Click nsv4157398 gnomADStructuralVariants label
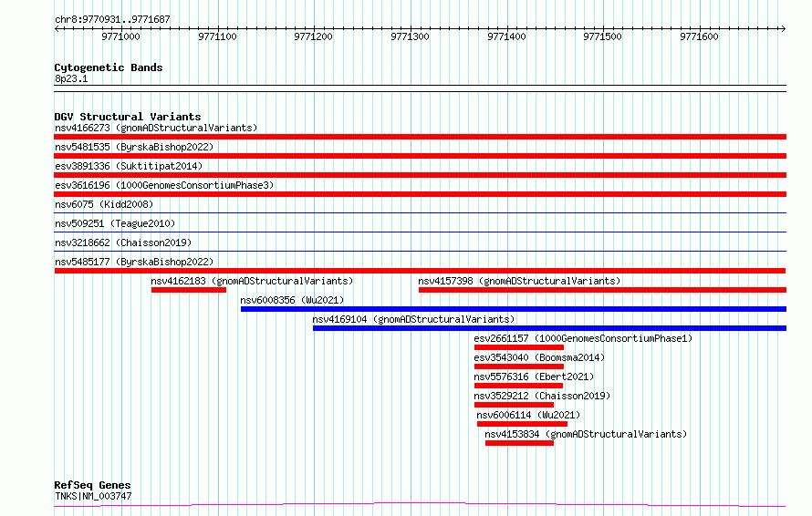Image resolution: width=812 pixels, height=516 pixels. [x=519, y=281]
